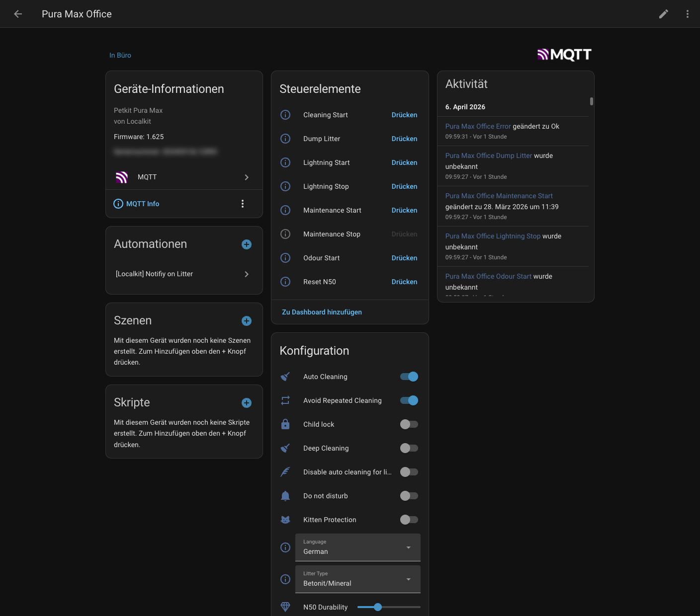Turn on the Deep Cleaning switch

pos(409,448)
